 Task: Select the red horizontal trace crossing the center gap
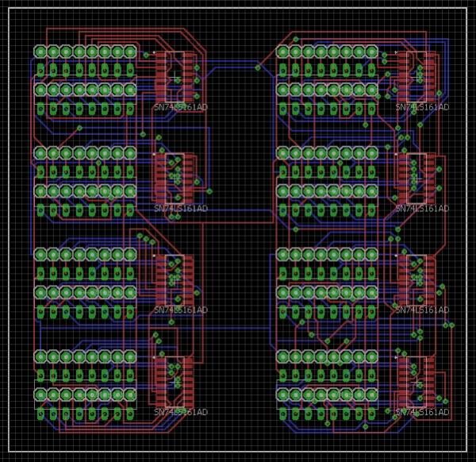pos(238,224)
